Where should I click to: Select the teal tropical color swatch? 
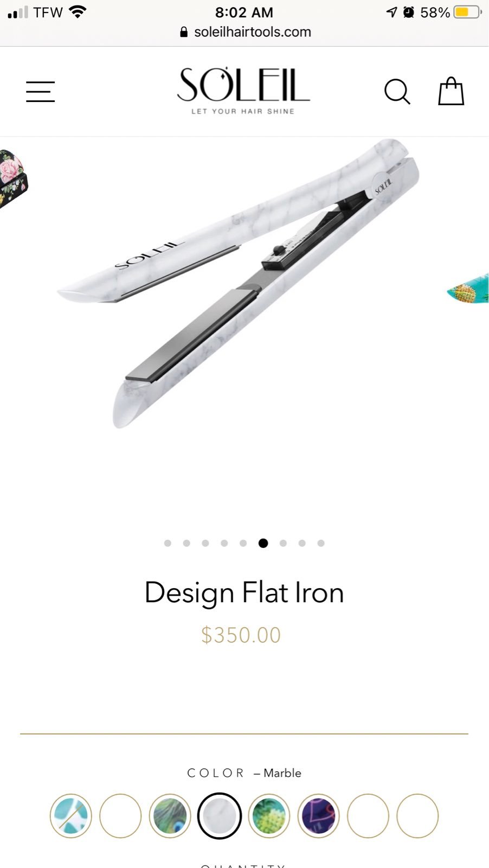(71, 815)
